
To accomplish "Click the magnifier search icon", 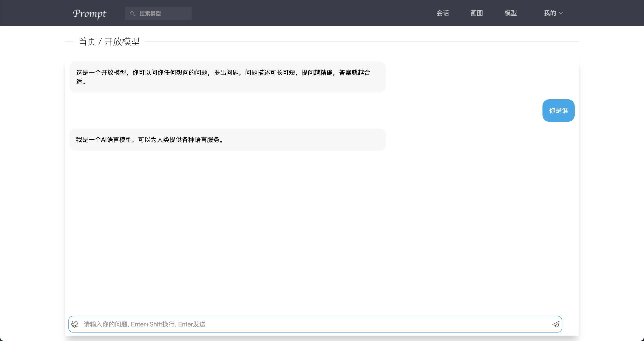I will (x=132, y=13).
